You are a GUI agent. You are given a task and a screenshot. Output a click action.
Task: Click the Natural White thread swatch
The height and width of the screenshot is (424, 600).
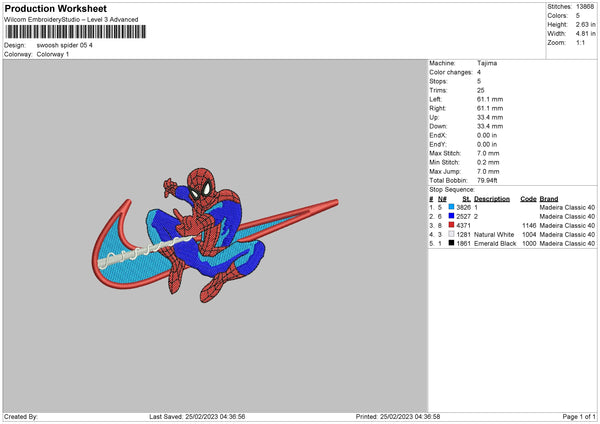(x=451, y=234)
